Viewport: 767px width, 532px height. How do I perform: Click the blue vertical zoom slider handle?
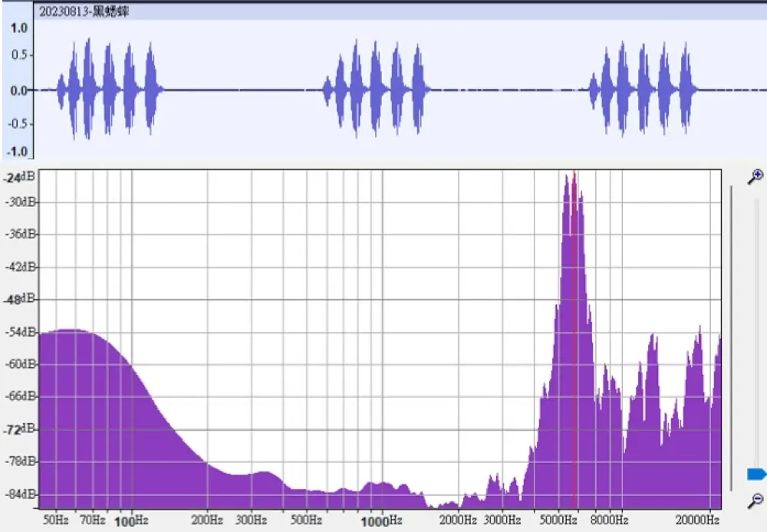[756, 475]
